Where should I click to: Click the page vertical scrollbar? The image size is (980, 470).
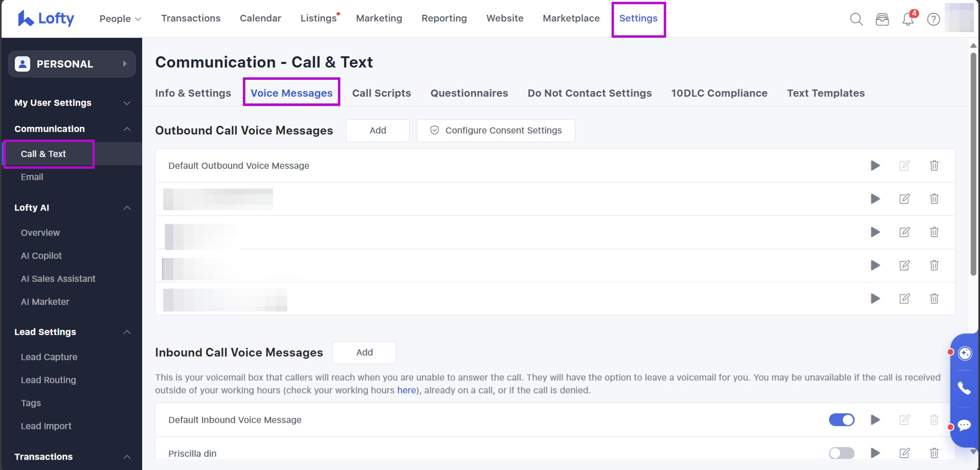(973, 164)
